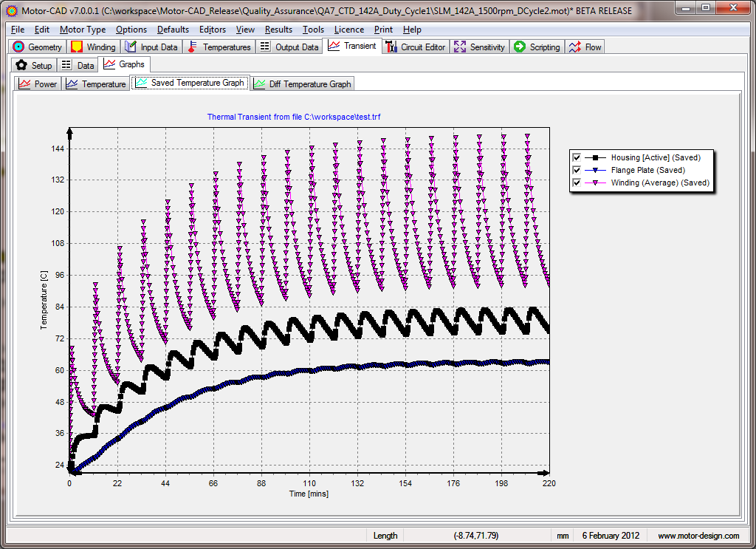756x549 pixels.
Task: Click the Transient chart icon
Action: [x=334, y=45]
